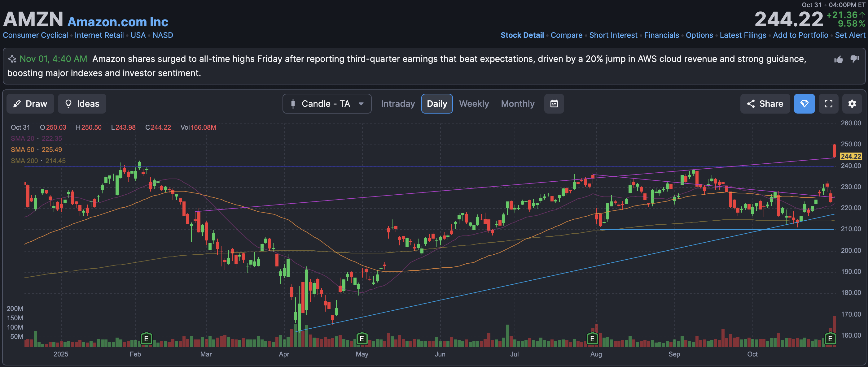Toggle the Draw tool button

coord(30,104)
